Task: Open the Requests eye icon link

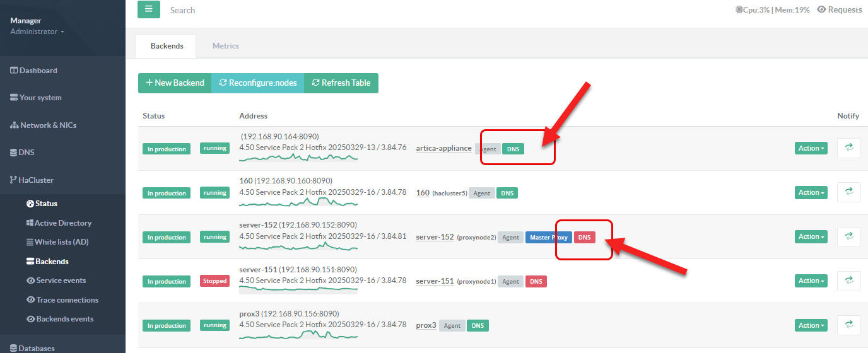Action: point(839,9)
